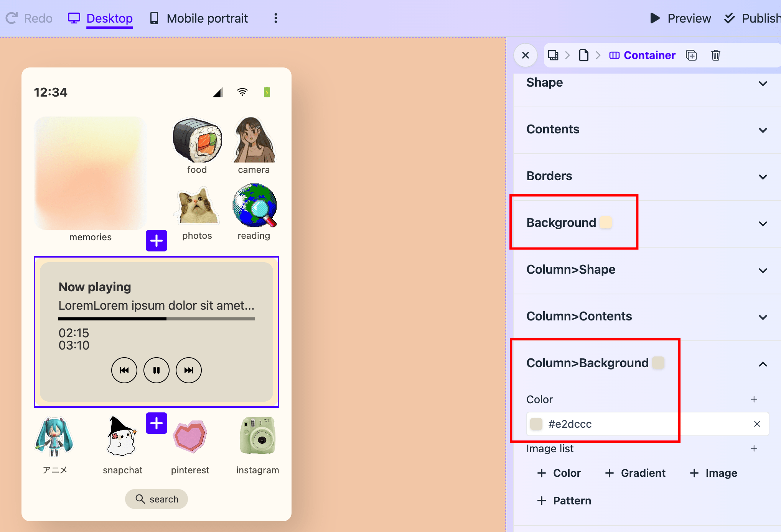781x532 pixels.
Task: Click the plus button above Now playing
Action: [x=156, y=241]
